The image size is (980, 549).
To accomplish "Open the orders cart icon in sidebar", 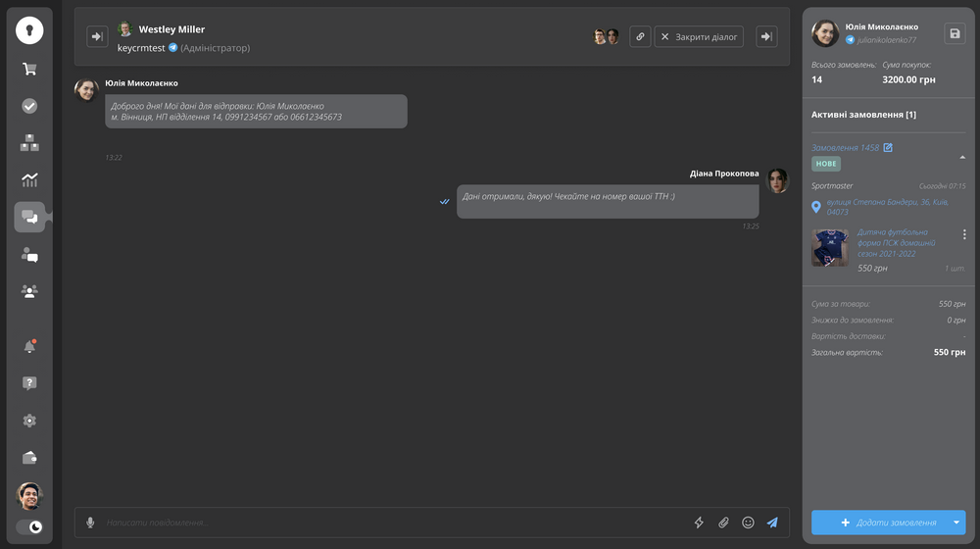I will 29,70.
